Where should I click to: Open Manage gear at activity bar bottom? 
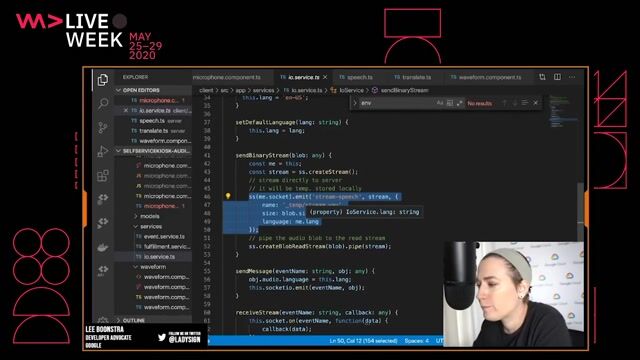tap(103, 320)
